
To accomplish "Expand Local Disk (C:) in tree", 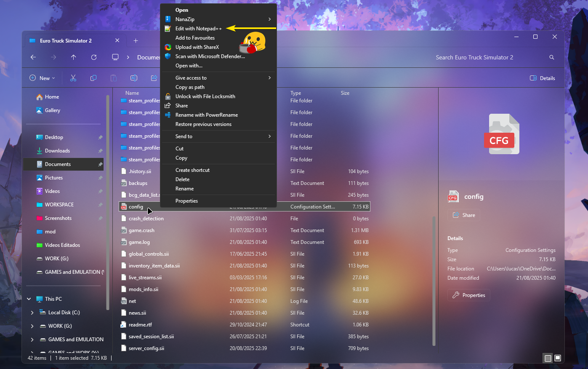I will pos(32,313).
